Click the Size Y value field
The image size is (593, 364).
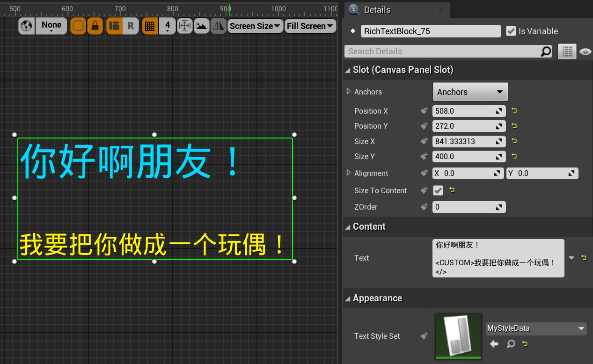click(x=469, y=156)
